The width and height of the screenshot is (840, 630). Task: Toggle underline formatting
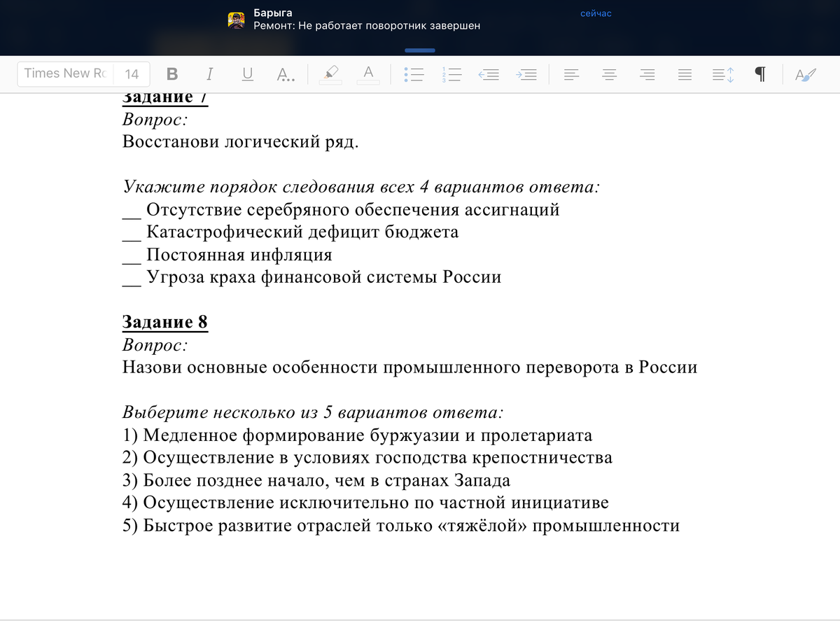248,73
